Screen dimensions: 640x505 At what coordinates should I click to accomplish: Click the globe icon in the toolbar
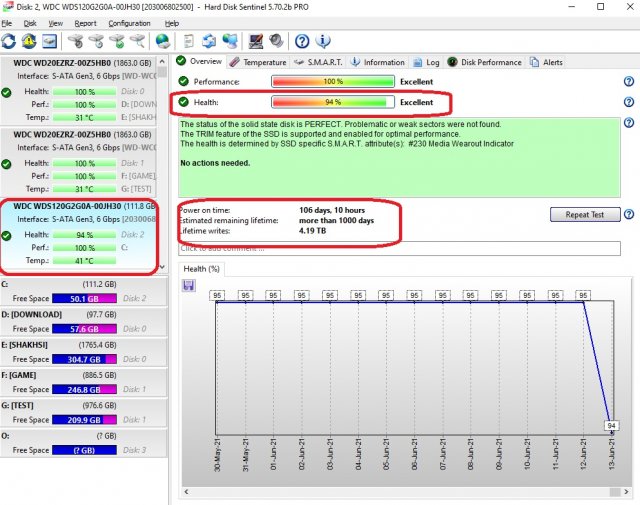(x=162, y=41)
